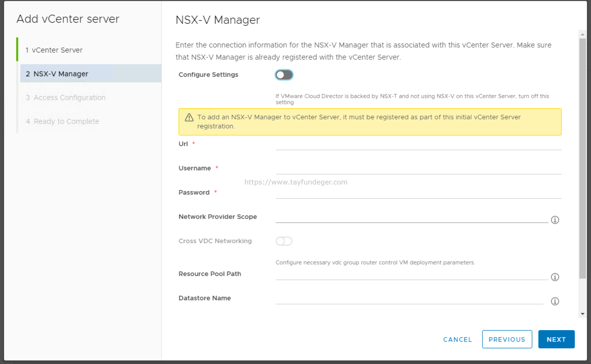Click the scrollbar down arrow
Screen dimensions: 591x364
point(583,314)
